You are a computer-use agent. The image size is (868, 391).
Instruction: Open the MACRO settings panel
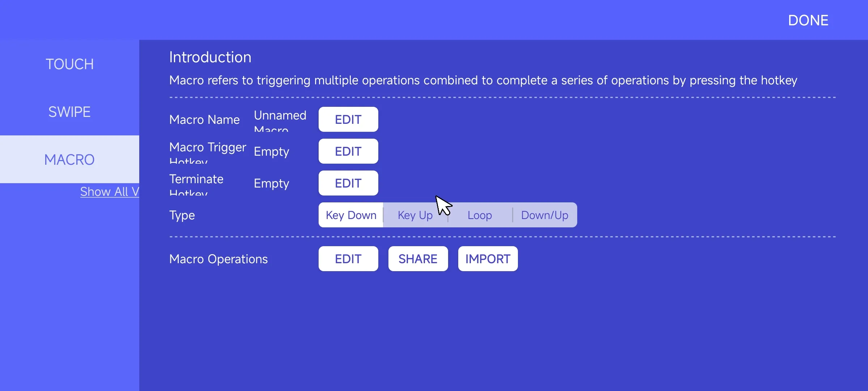click(70, 160)
